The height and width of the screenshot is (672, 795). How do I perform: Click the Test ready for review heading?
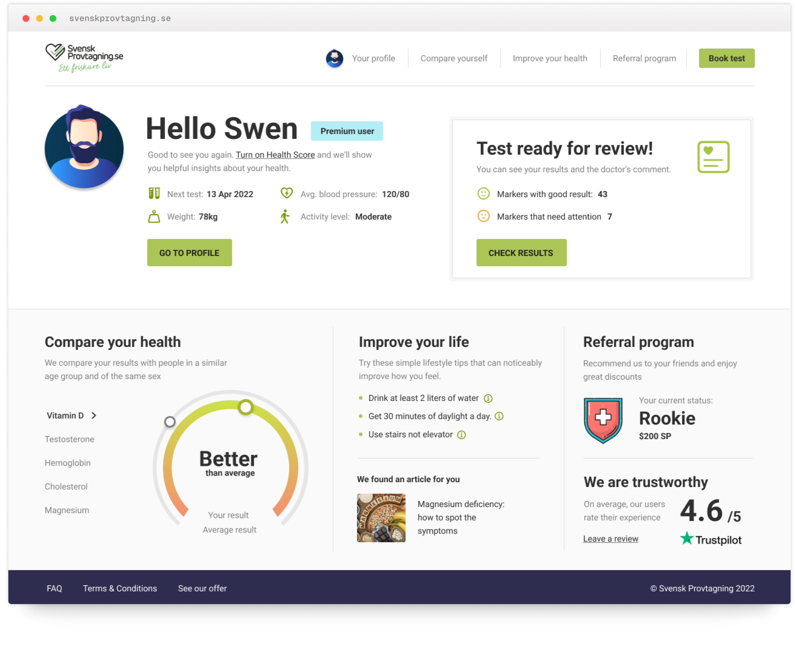tap(565, 148)
